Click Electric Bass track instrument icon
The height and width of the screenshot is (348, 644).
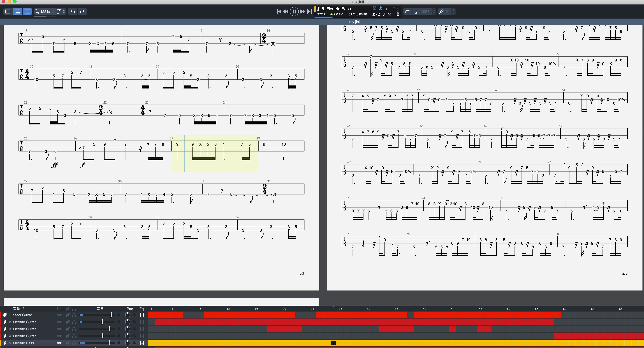[4, 343]
